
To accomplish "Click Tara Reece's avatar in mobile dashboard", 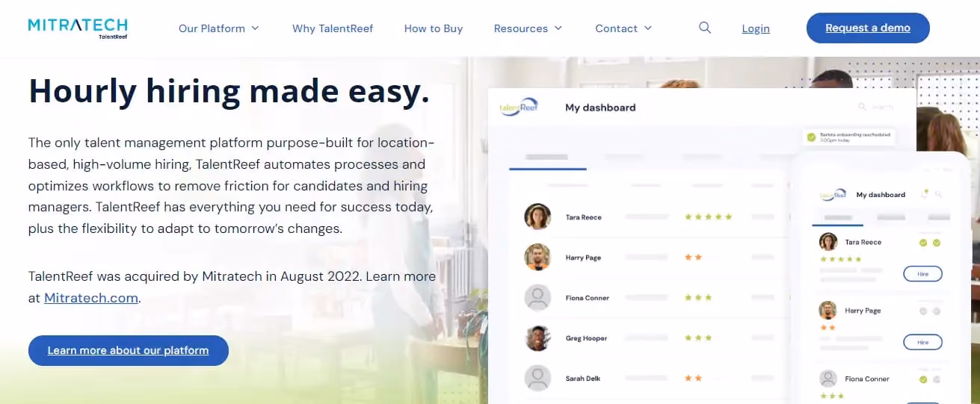I will [x=828, y=241].
